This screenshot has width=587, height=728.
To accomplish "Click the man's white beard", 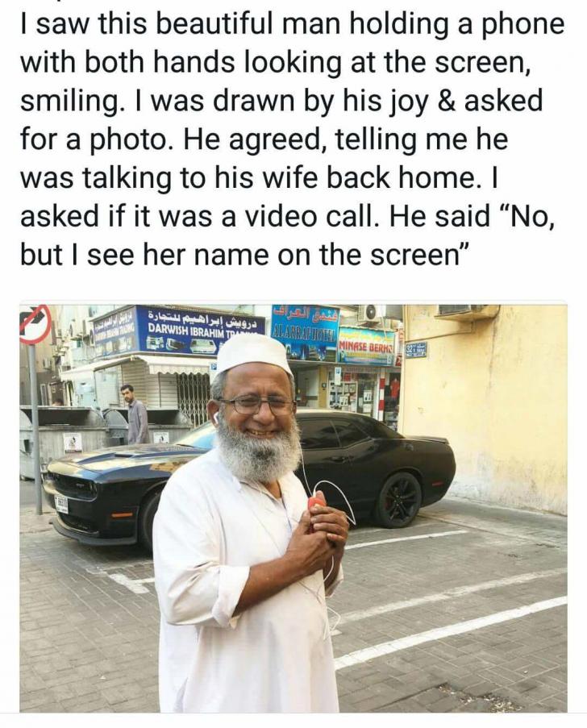I will pos(259,451).
